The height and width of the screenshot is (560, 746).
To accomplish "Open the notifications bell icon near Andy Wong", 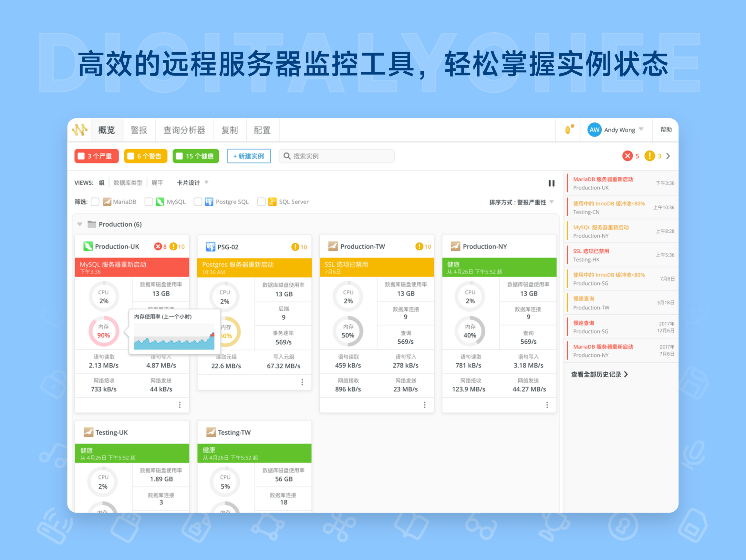I will (568, 130).
